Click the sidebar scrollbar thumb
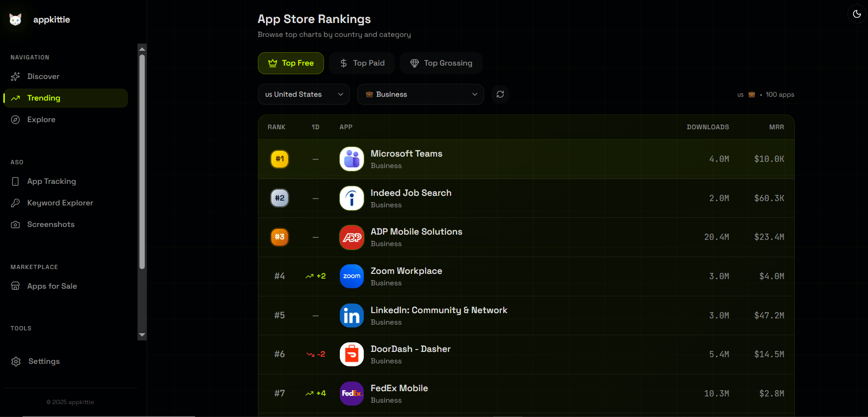868x417 pixels. [x=142, y=162]
